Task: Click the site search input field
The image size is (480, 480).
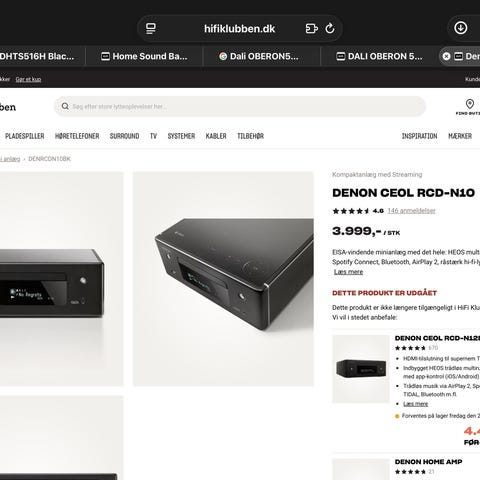Action: pos(240,106)
